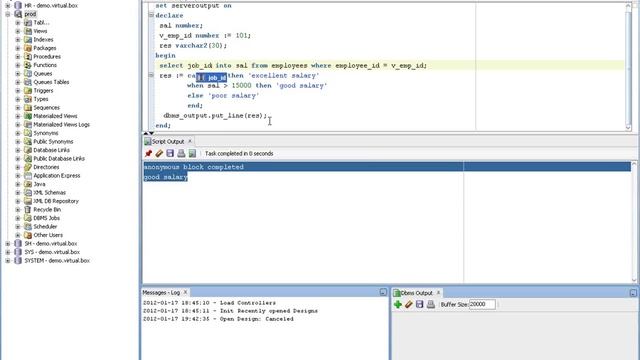Select Database Links node
This screenshot has height=360, width=640.
coord(51,150)
